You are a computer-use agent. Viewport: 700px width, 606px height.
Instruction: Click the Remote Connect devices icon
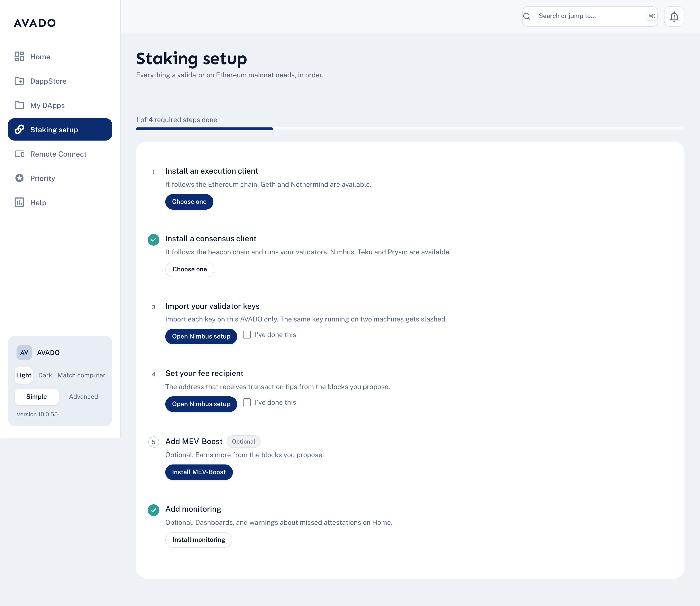click(x=19, y=154)
